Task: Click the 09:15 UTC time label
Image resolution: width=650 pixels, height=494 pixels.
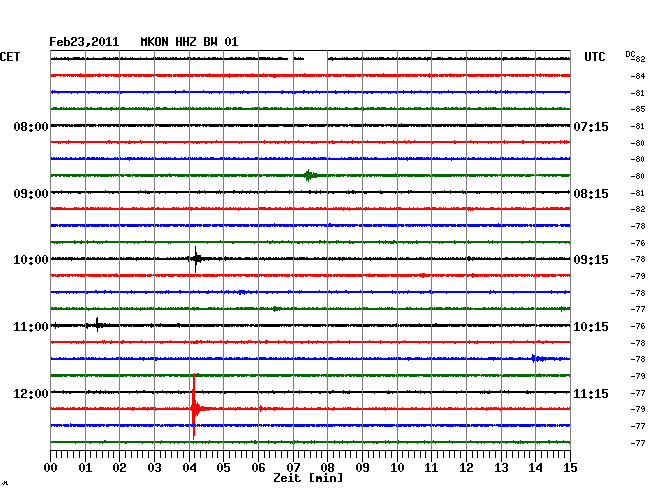Action: (x=591, y=260)
